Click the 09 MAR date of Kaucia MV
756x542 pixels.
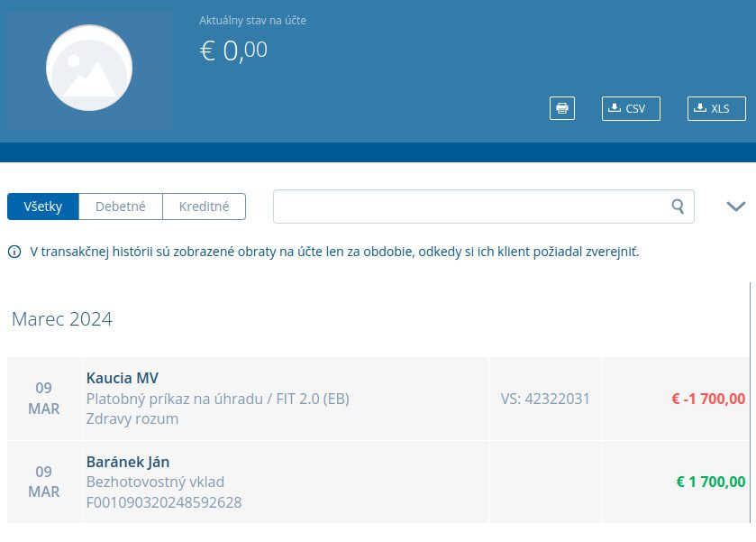point(43,399)
